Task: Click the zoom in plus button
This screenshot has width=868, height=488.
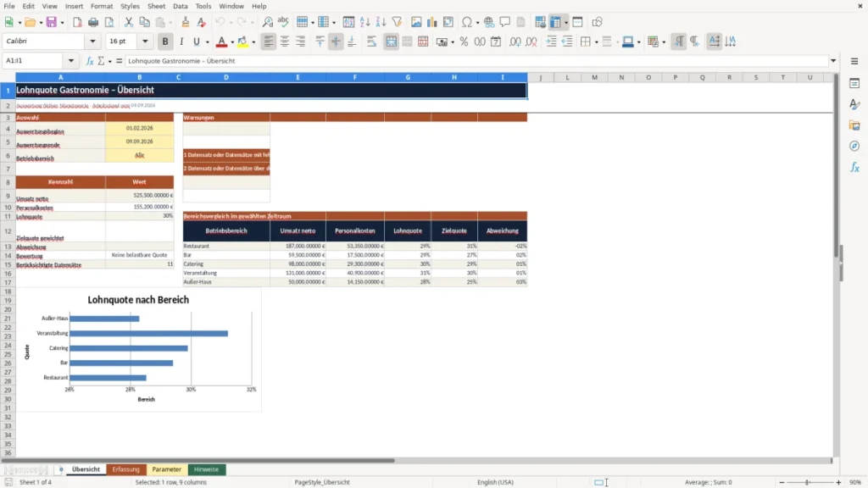Action: (x=838, y=482)
